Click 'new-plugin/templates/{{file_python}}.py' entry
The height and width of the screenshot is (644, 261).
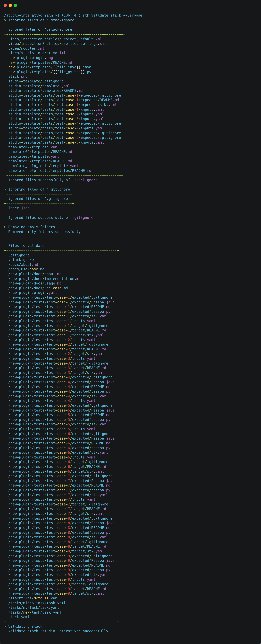(x=50, y=72)
